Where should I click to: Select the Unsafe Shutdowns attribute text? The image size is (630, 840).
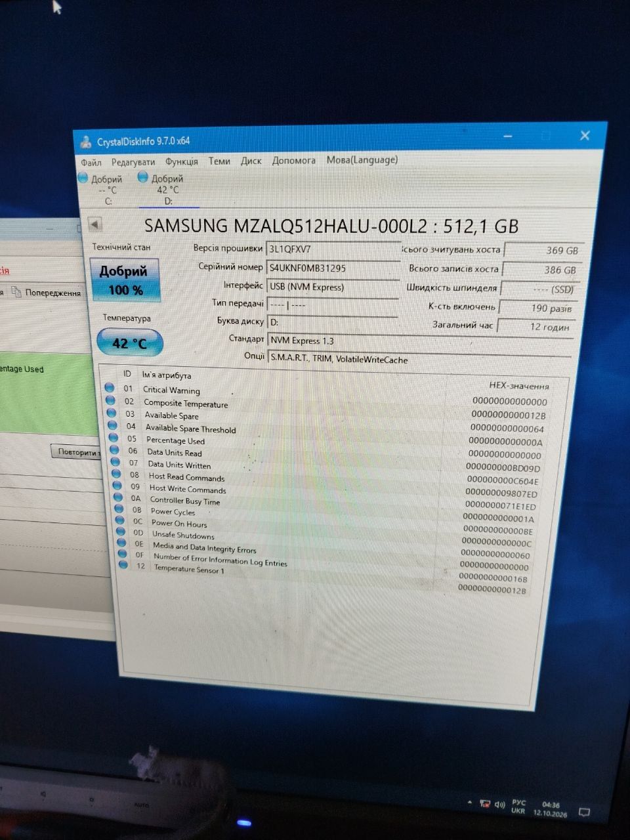click(183, 535)
